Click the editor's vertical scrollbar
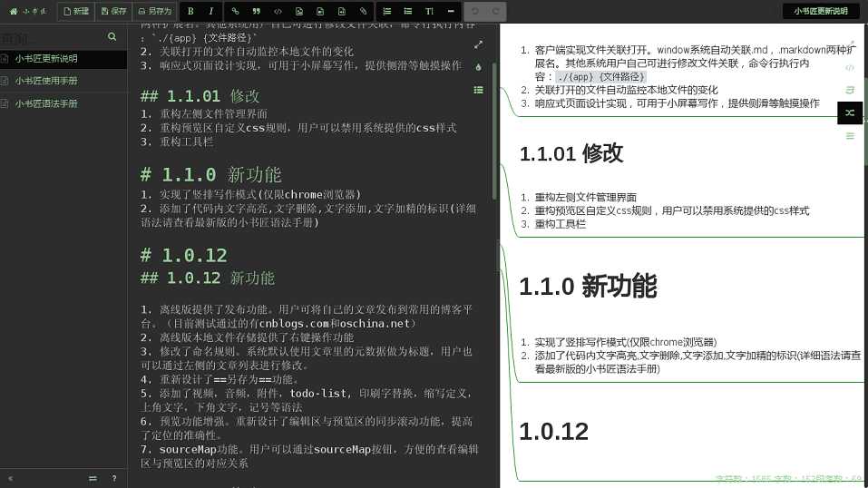The height and width of the screenshot is (488, 868). coord(494,127)
